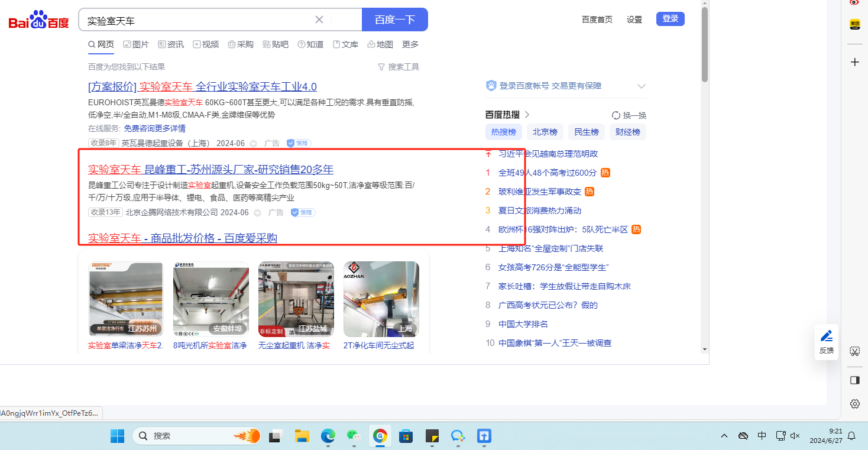Open Microsoft Store from the taskbar
This screenshot has width=868, height=450.
click(x=406, y=436)
